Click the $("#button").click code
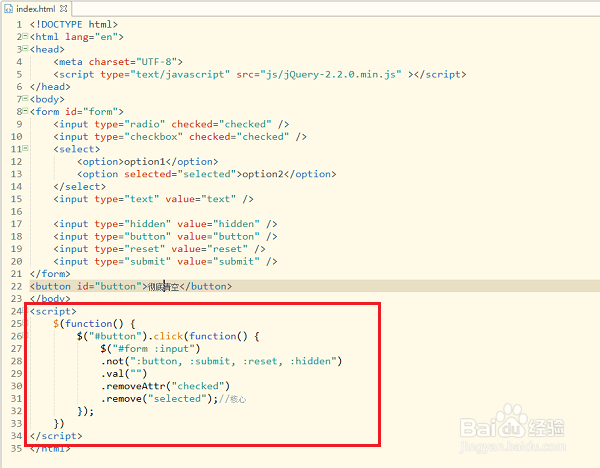Viewport: 600px width, 468px height. coord(168,336)
